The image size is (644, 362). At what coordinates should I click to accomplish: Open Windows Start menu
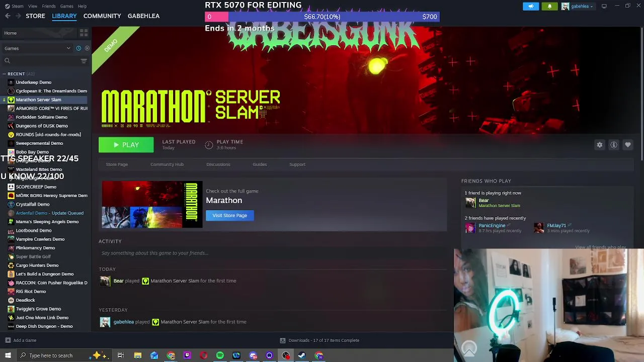click(x=8, y=355)
